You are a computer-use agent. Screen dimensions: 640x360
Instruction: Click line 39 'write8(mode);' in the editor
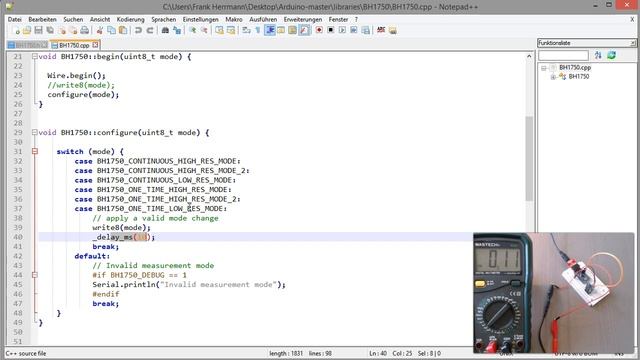point(121,228)
